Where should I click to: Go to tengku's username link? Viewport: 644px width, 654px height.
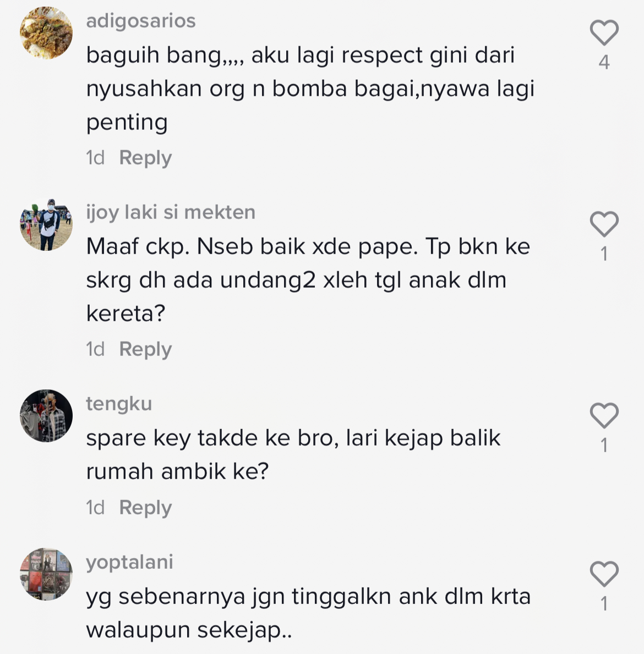tap(119, 404)
